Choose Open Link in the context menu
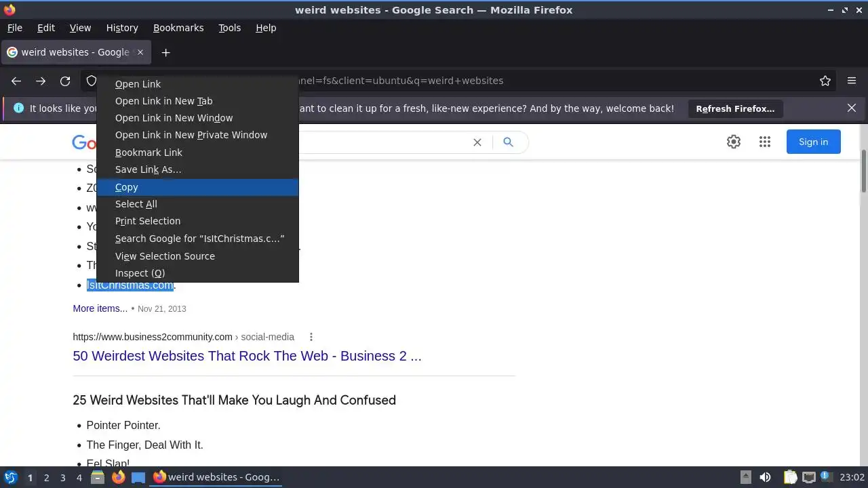Viewport: 868px width, 488px height. coord(197,84)
